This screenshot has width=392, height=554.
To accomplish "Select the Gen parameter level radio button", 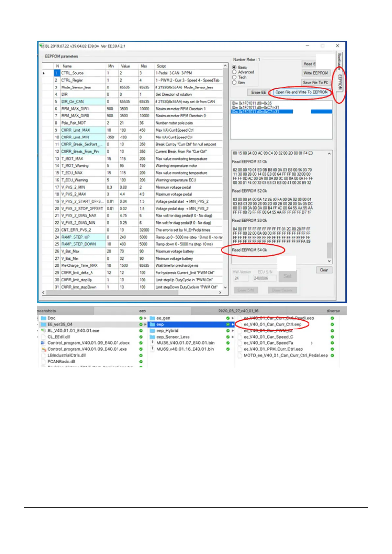I will point(234,83).
